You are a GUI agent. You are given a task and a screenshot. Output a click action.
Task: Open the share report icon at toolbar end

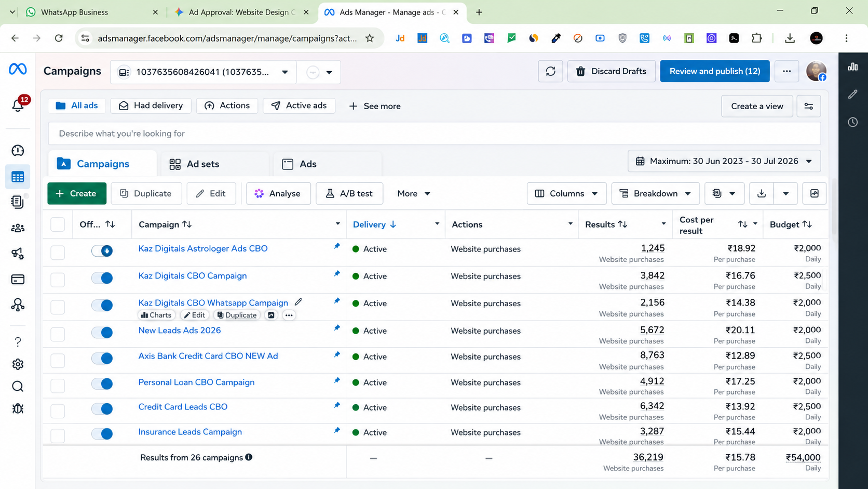click(814, 193)
